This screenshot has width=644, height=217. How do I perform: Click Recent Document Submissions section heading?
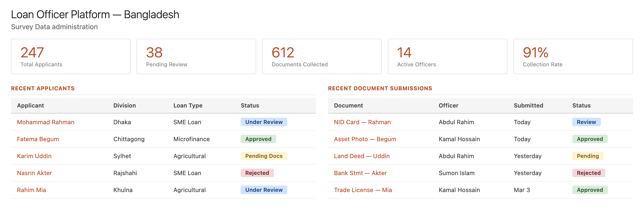click(380, 88)
